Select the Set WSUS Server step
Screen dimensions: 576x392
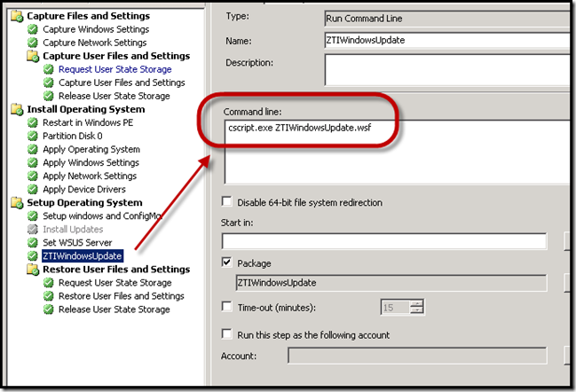pyautogui.click(x=77, y=243)
